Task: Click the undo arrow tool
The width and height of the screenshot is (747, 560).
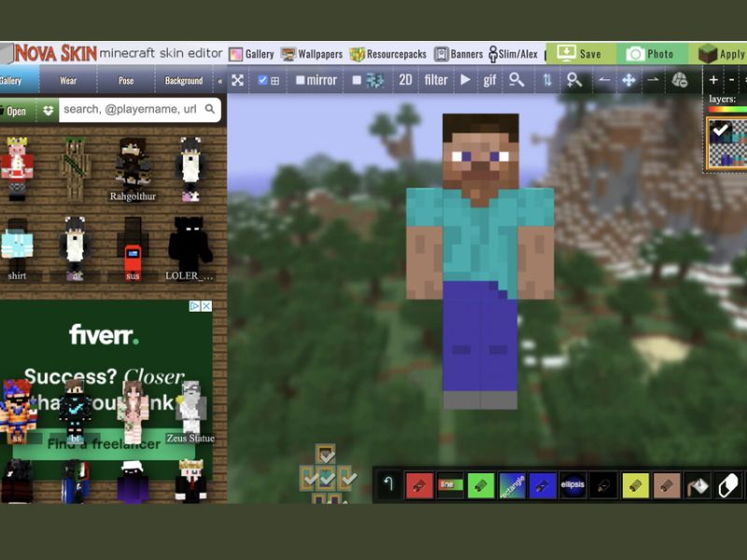Action: click(x=388, y=484)
